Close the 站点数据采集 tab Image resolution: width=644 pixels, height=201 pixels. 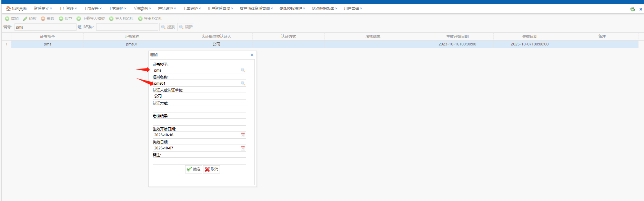click(336, 9)
